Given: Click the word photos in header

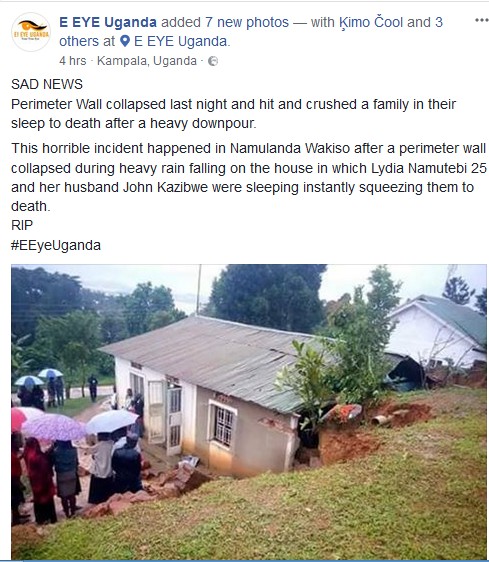Looking at the screenshot, I should [267, 22].
